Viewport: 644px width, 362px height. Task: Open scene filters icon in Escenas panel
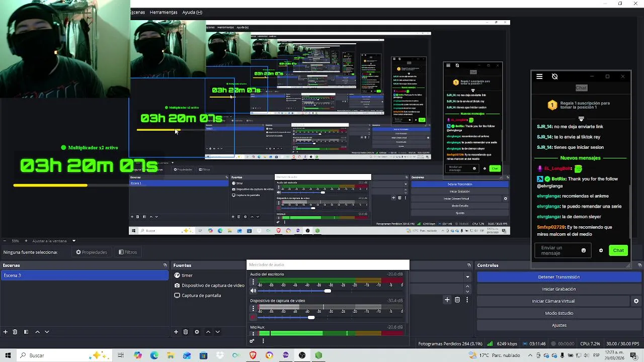point(26,332)
